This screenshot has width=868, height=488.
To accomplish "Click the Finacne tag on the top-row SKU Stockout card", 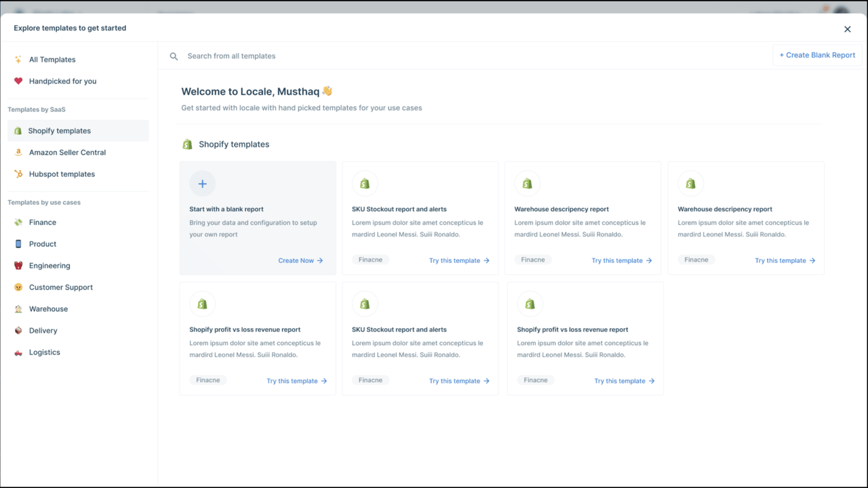I will (370, 260).
